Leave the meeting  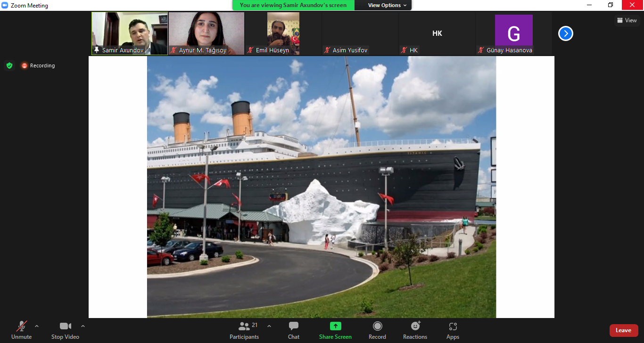(623, 330)
